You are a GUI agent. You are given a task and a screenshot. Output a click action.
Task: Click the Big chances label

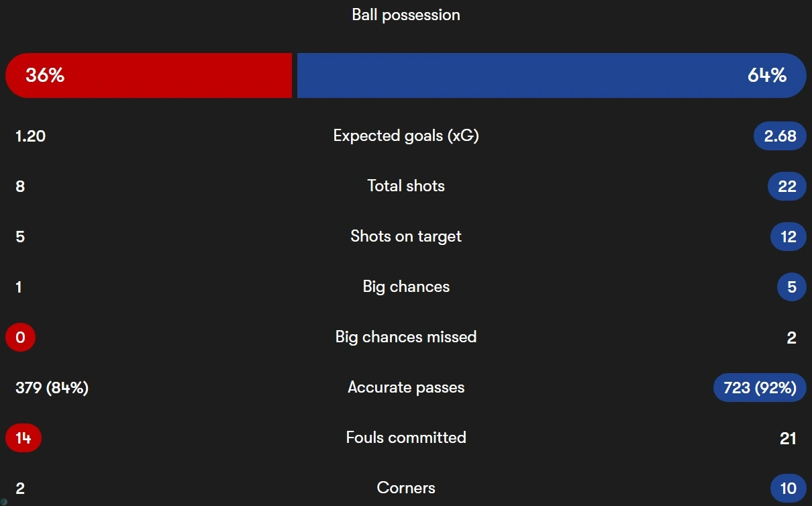[x=406, y=287]
